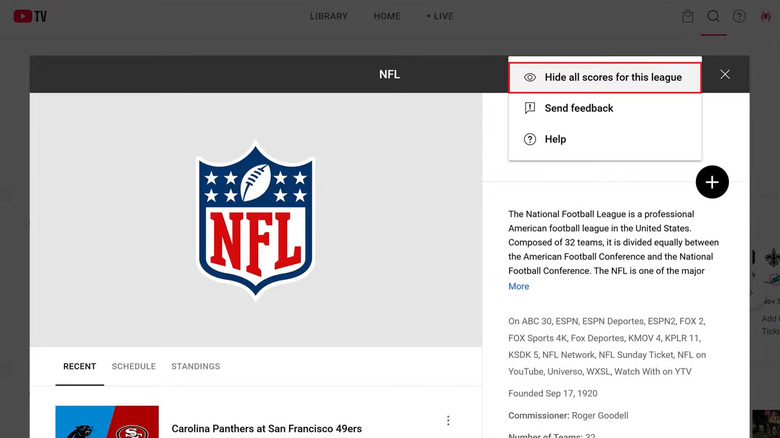The width and height of the screenshot is (780, 438).
Task: Open the shopping bag store icon
Action: click(x=687, y=16)
